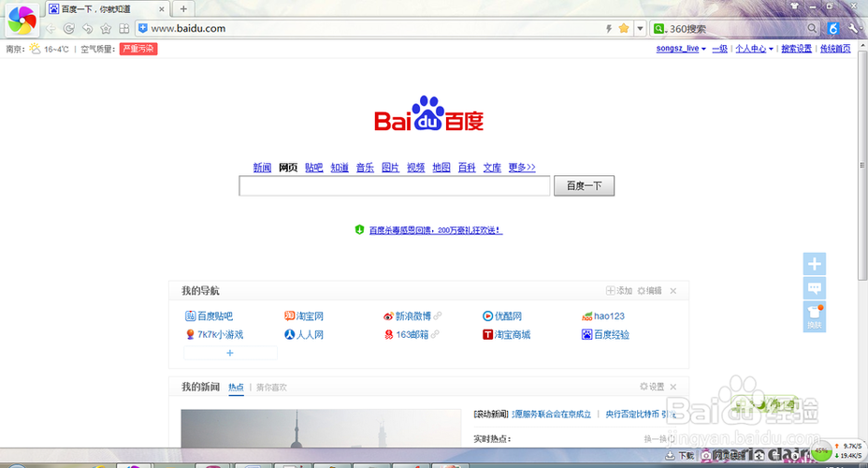The height and width of the screenshot is (468, 868).
Task: Switch to 音乐 search category
Action: [365, 168]
